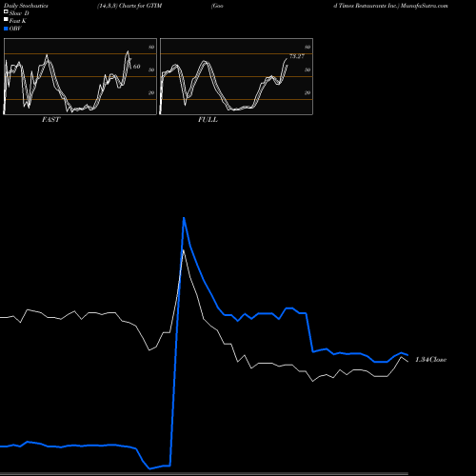
Task: Select the 'Daily Stochastics' title text
Action: click(x=26, y=6)
